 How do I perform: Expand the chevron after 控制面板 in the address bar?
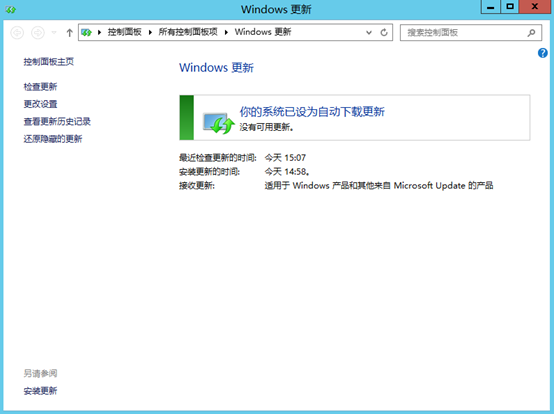tap(150, 32)
